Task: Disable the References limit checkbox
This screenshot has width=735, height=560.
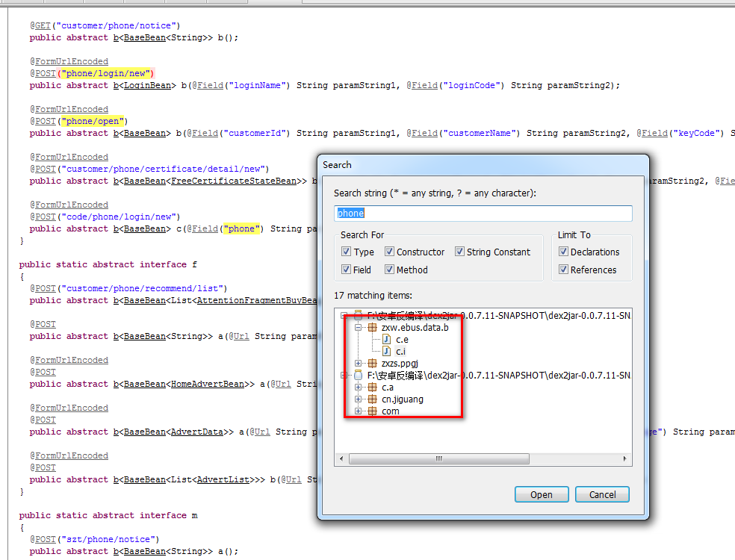Action: tap(563, 270)
